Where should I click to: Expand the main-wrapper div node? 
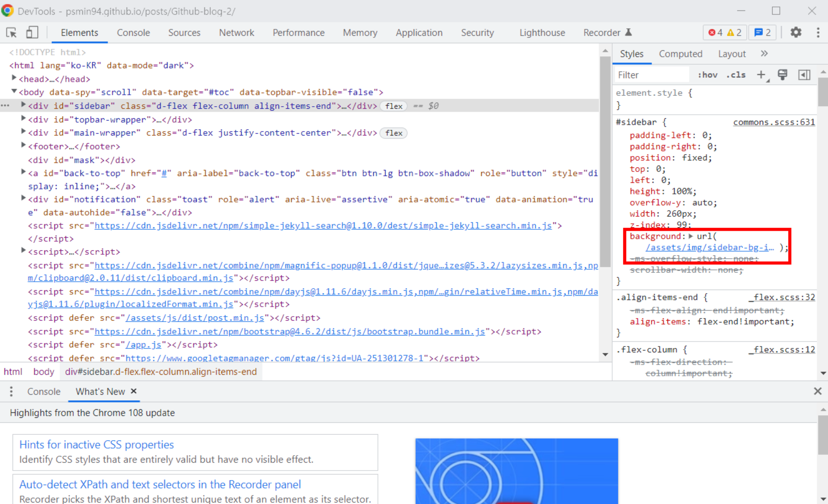coord(23,132)
